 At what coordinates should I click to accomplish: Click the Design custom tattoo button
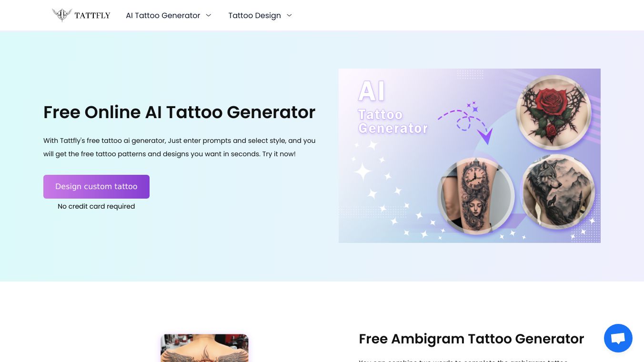[96, 187]
